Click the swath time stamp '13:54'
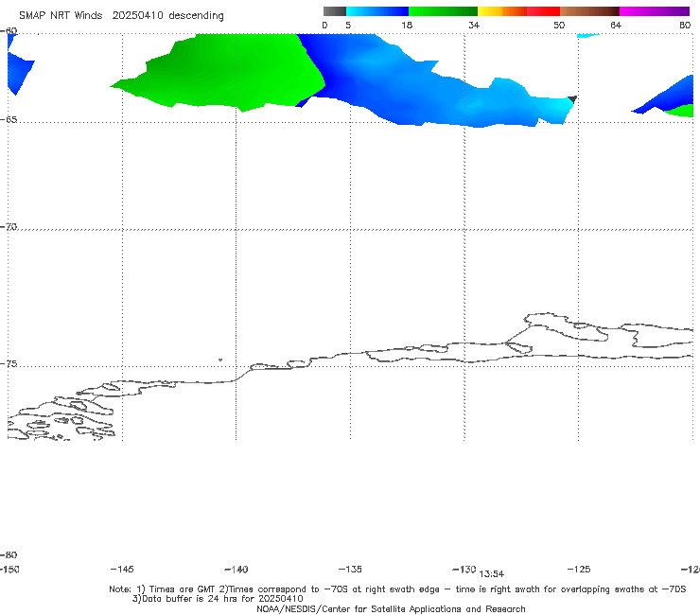 pyautogui.click(x=492, y=574)
